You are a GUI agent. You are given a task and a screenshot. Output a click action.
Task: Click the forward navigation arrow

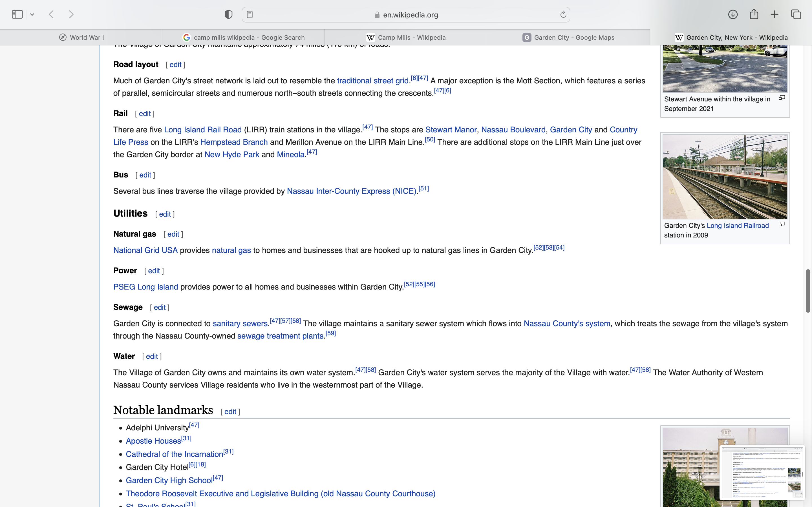[71, 14]
